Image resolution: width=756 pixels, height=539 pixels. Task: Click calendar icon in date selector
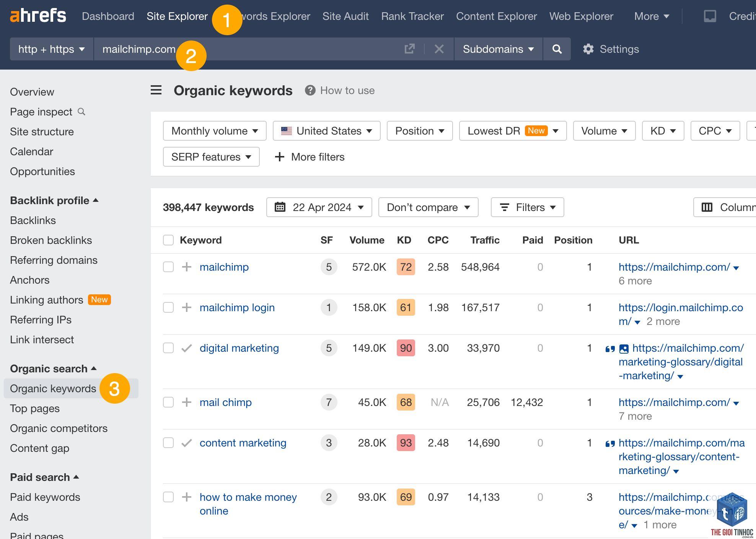(280, 207)
